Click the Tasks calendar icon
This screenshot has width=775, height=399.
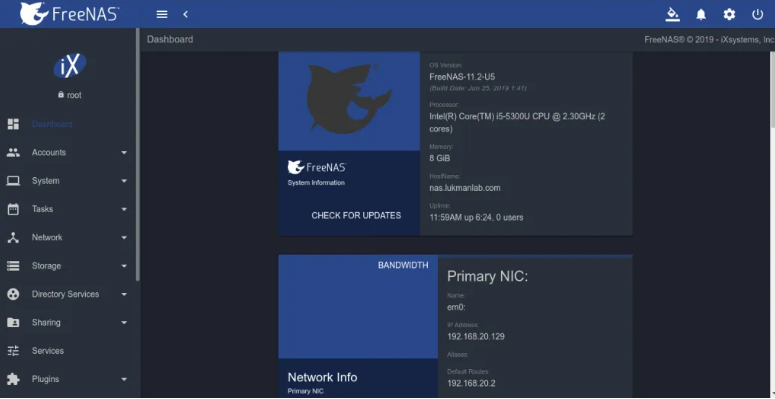point(13,209)
